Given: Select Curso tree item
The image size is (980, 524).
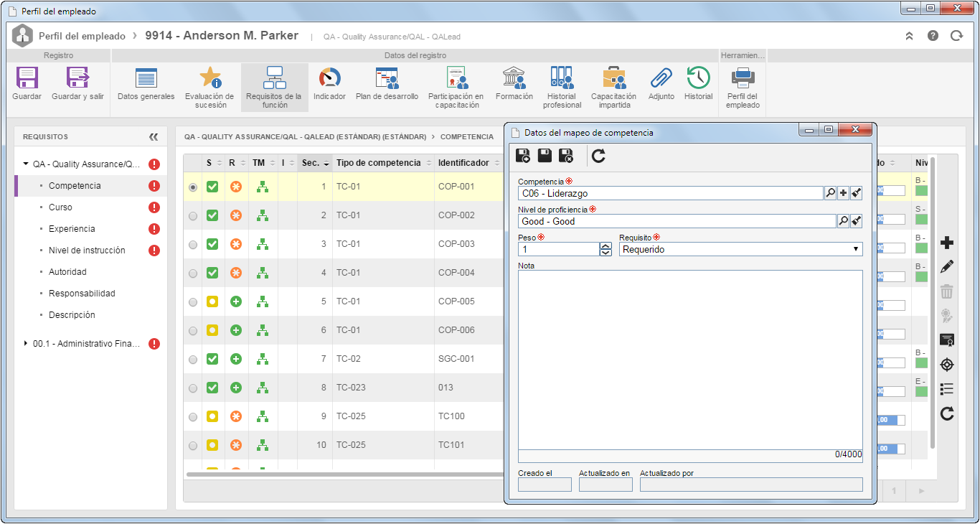Looking at the screenshot, I should click(60, 207).
